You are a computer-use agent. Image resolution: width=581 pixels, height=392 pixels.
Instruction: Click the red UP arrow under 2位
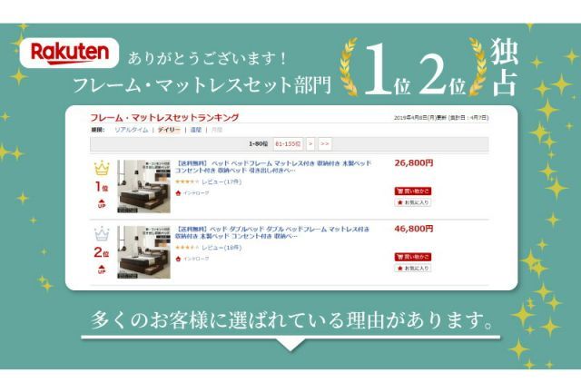tap(102, 269)
